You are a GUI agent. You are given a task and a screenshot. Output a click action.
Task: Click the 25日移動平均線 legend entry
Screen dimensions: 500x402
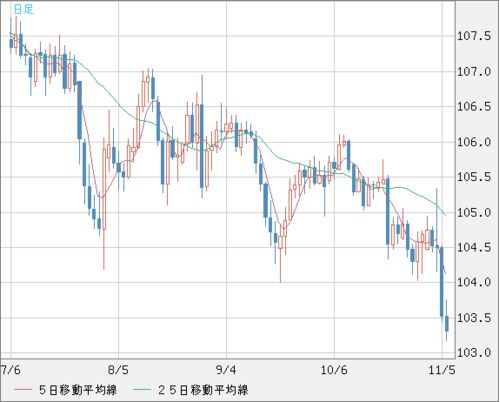point(203,390)
